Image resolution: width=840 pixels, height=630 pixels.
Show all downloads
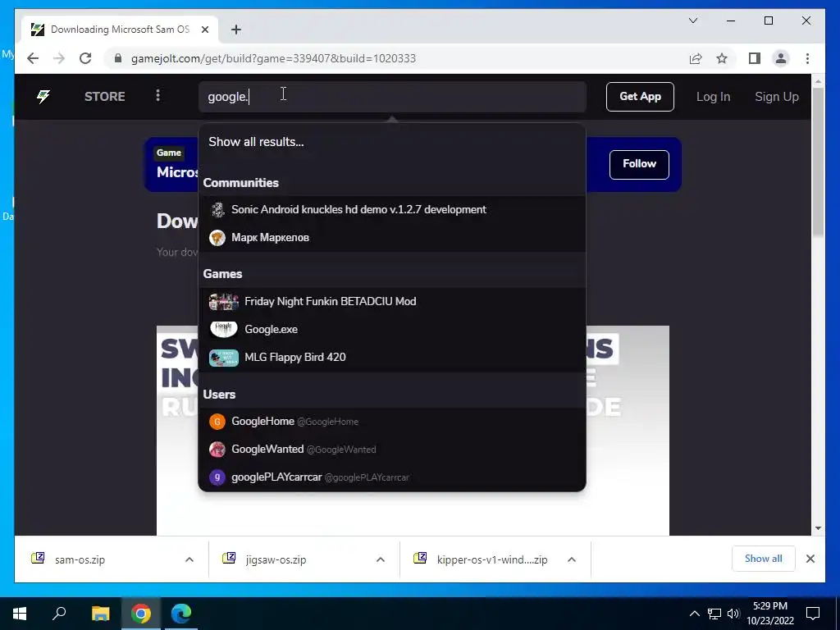point(763,559)
